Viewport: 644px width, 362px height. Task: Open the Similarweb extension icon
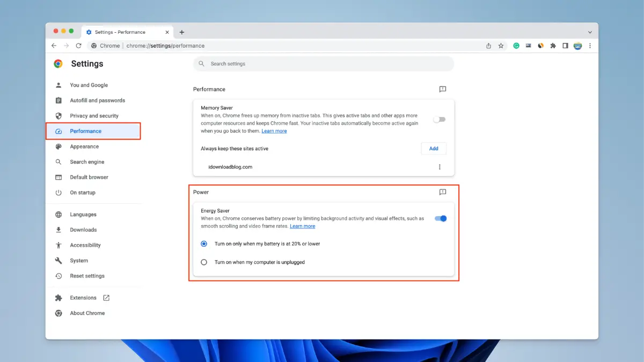point(541,46)
